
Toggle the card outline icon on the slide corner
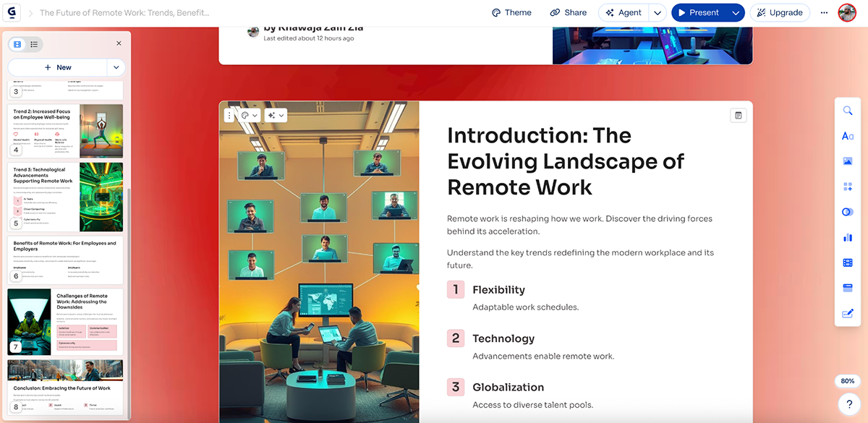point(738,114)
